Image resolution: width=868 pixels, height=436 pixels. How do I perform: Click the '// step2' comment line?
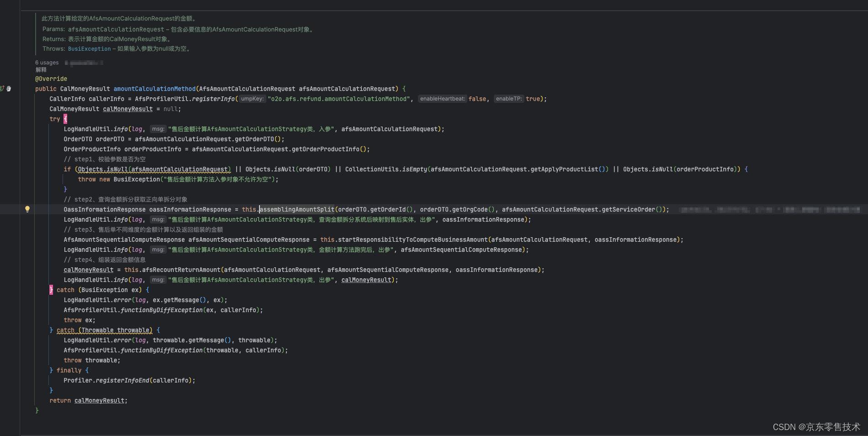[126, 199]
